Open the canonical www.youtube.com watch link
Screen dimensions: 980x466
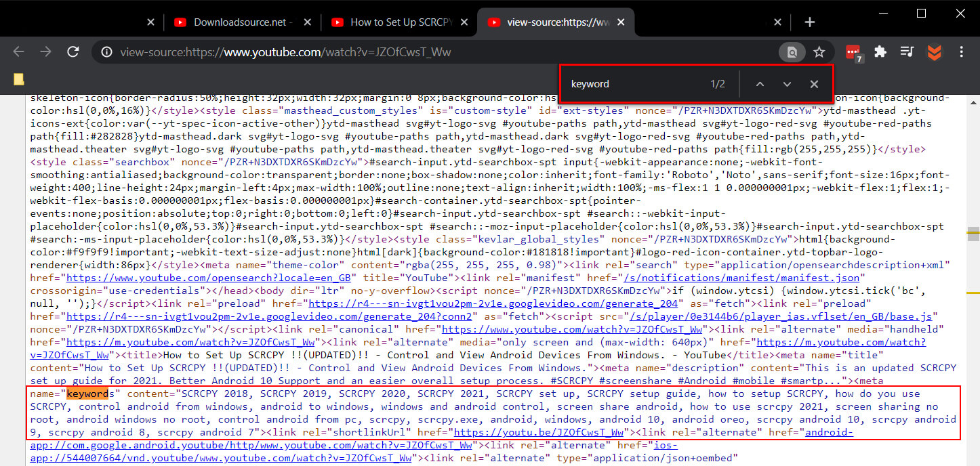(x=572, y=329)
